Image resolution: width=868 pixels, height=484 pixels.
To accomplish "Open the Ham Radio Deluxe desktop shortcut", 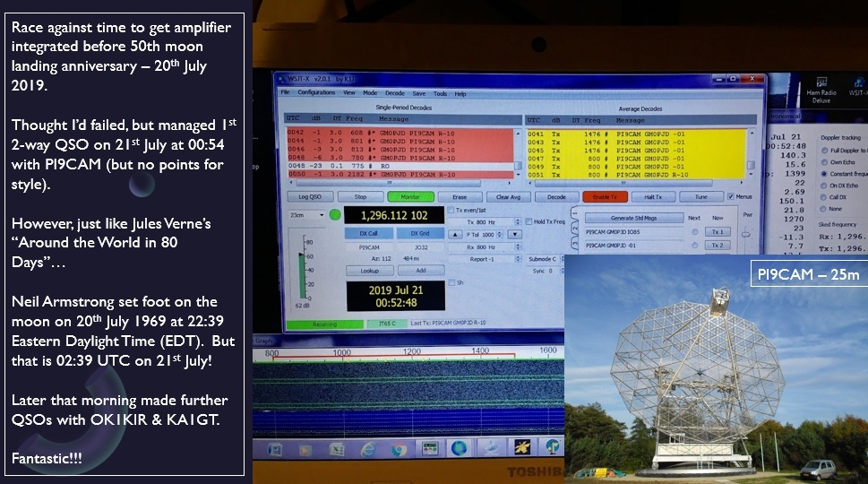I will 821,89.
